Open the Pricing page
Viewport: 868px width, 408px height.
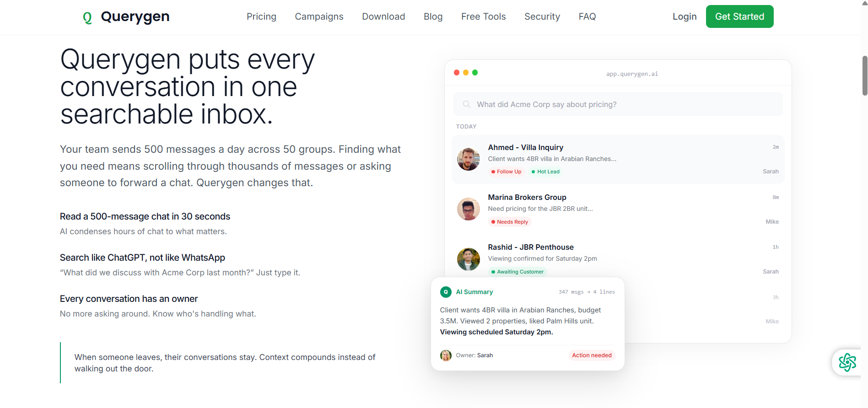click(261, 16)
